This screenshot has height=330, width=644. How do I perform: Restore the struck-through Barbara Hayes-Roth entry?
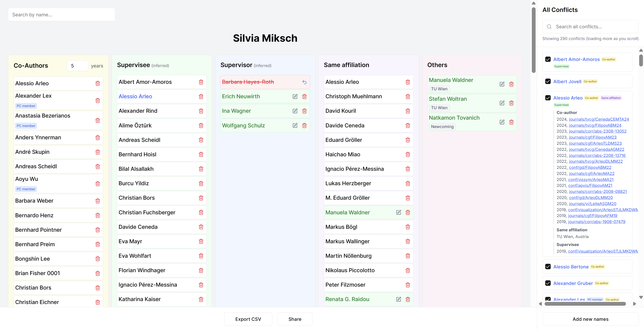pos(304,82)
